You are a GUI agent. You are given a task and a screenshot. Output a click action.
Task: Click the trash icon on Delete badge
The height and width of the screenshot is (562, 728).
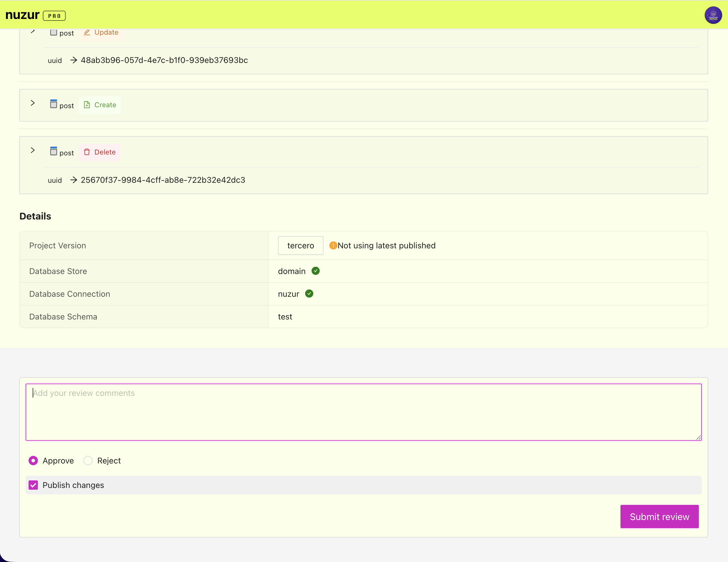coord(87,152)
